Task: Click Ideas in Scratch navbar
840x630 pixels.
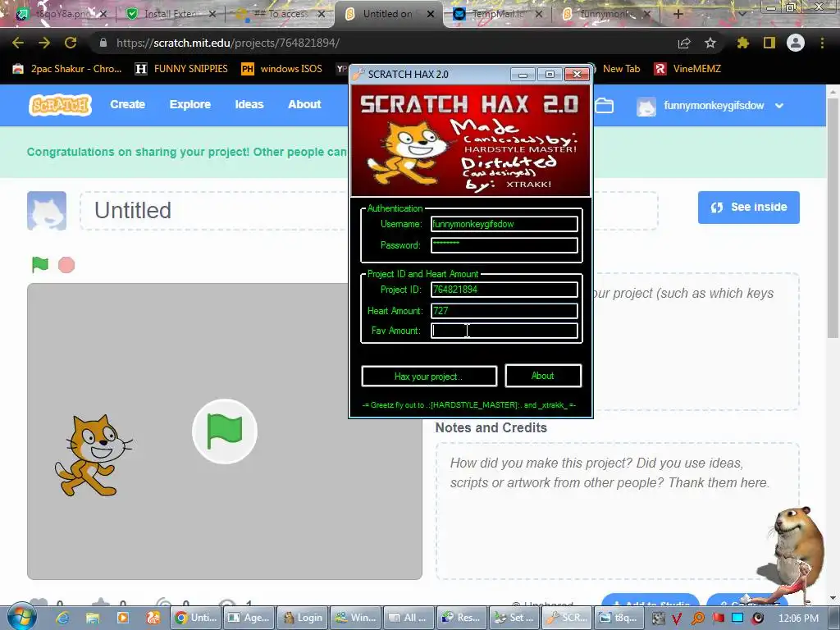Action: (x=249, y=104)
